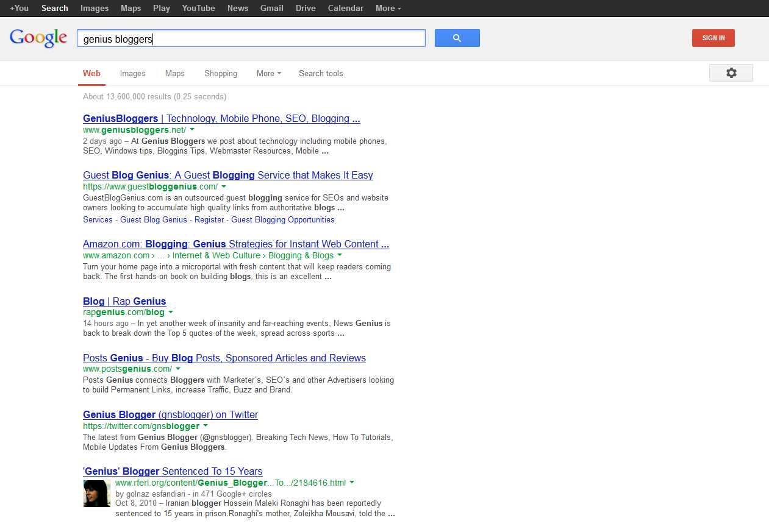769x532 pixels.
Task: Switch to Images results tab
Action: 132,73
